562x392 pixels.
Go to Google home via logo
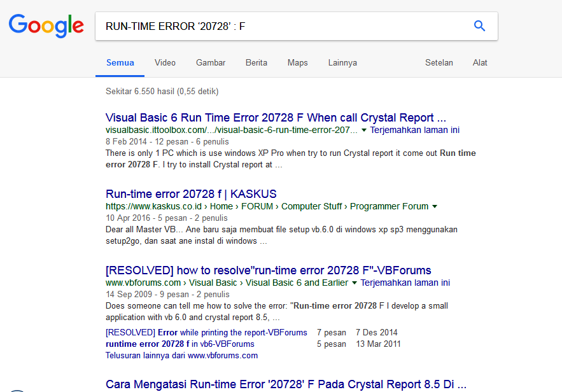(x=46, y=26)
